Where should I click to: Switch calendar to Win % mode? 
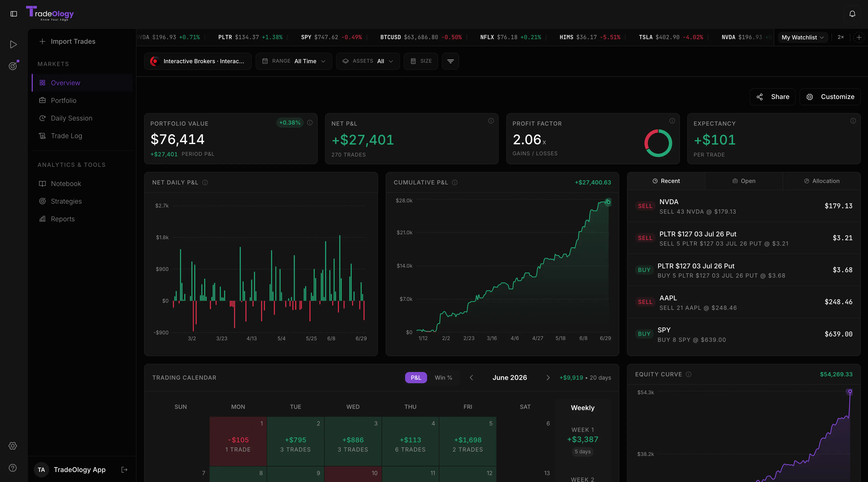coord(443,377)
